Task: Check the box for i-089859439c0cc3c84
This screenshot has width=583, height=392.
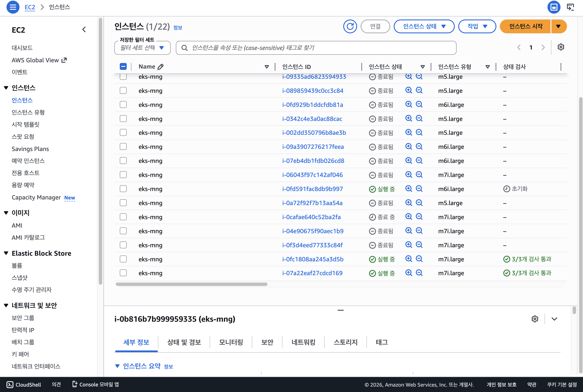Action: point(123,90)
